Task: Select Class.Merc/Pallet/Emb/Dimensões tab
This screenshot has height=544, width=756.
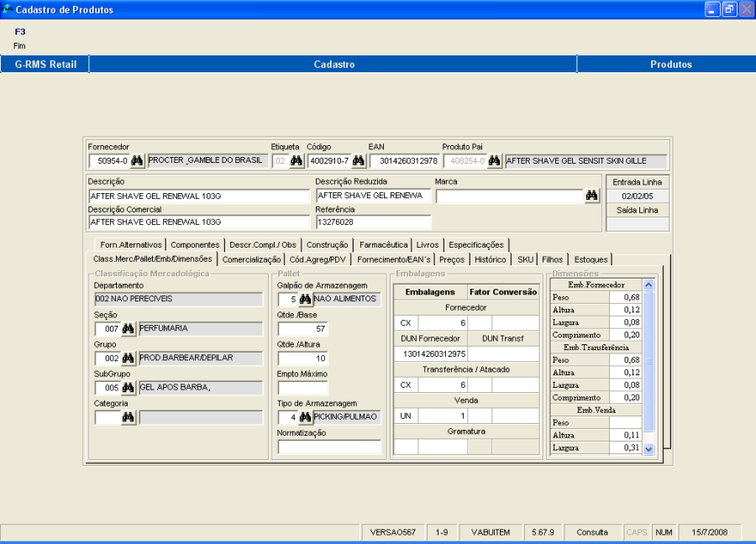Action: coord(152,259)
